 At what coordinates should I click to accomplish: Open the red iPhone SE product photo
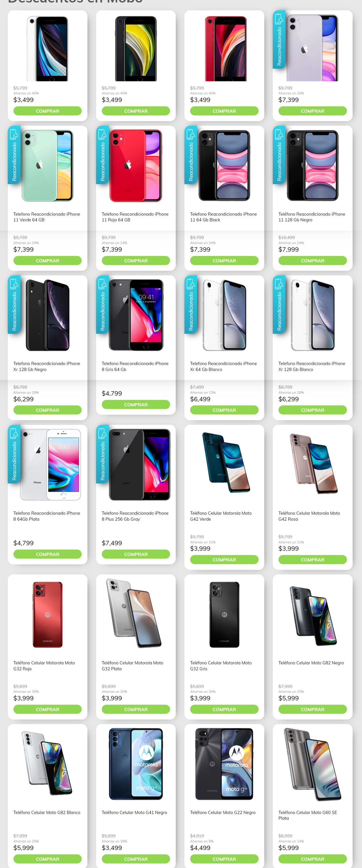pyautogui.click(x=224, y=48)
